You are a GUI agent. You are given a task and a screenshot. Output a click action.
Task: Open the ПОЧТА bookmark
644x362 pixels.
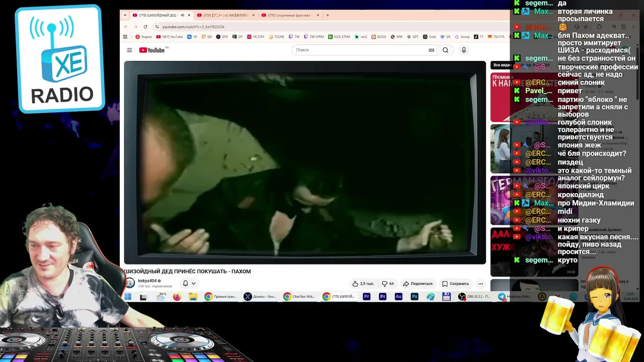click(496, 37)
